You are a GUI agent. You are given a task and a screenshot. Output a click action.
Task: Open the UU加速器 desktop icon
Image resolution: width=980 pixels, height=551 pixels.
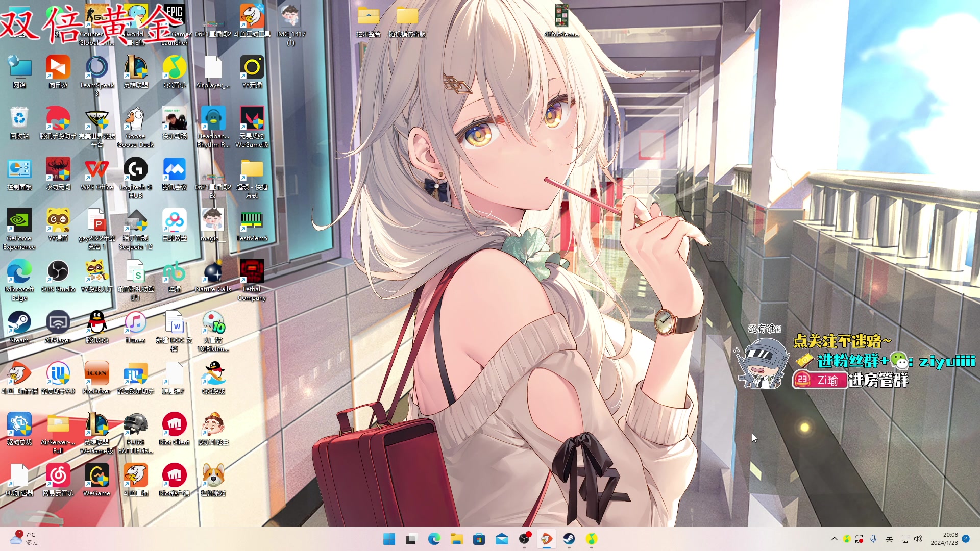click(x=19, y=480)
